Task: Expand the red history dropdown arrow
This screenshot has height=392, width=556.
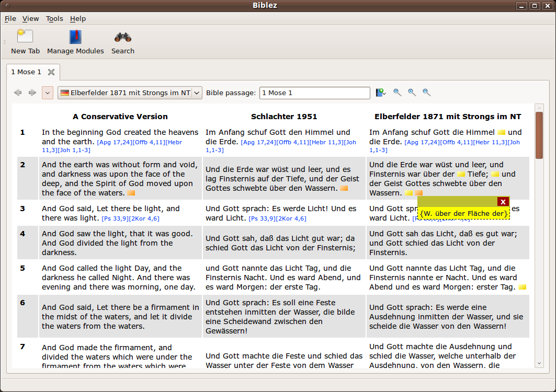Action: [x=48, y=93]
